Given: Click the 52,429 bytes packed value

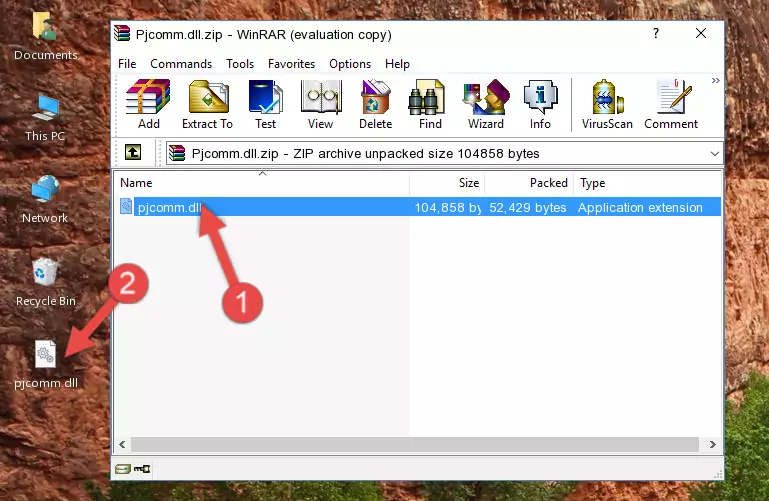Looking at the screenshot, I should point(528,207).
